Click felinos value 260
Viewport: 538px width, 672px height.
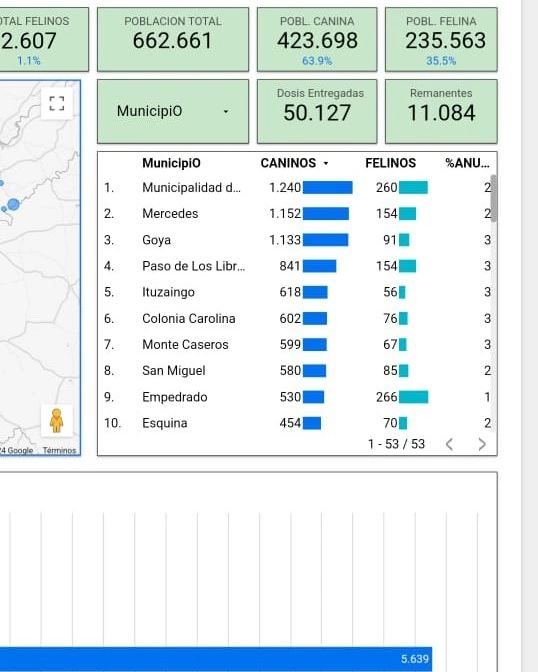click(387, 188)
